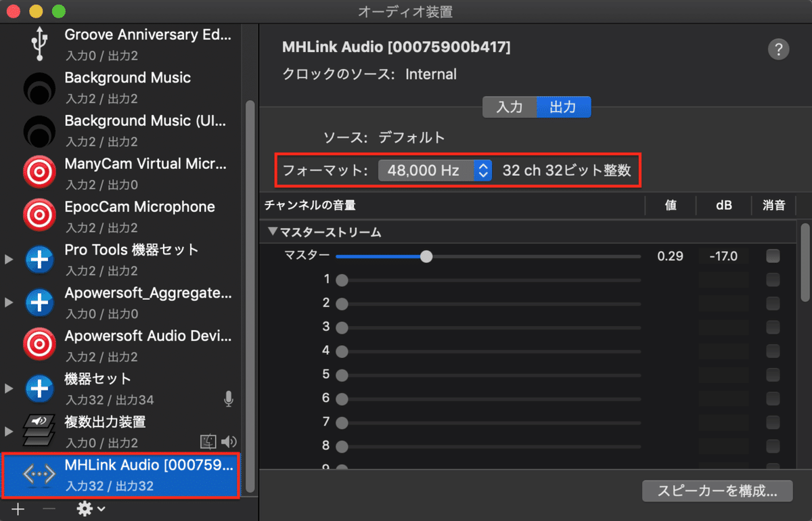Toggle mute checkbox for channel 7
Viewport: 812px width, 521px height.
773,422
